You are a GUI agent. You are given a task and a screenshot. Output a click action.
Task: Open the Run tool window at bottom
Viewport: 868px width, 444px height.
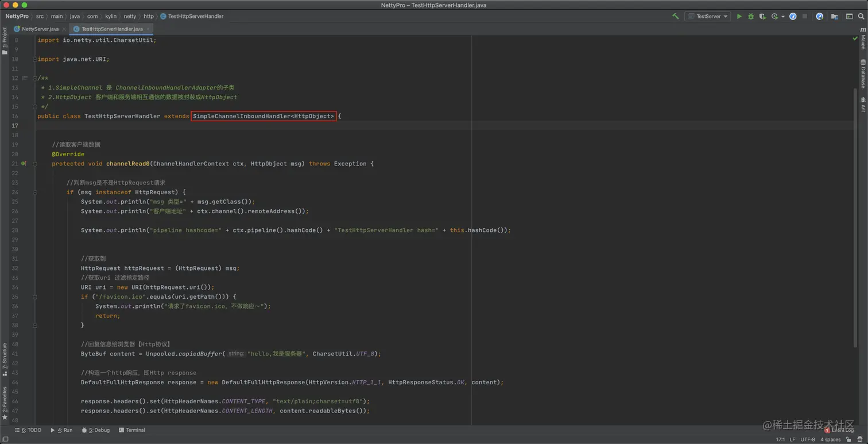tap(61, 430)
